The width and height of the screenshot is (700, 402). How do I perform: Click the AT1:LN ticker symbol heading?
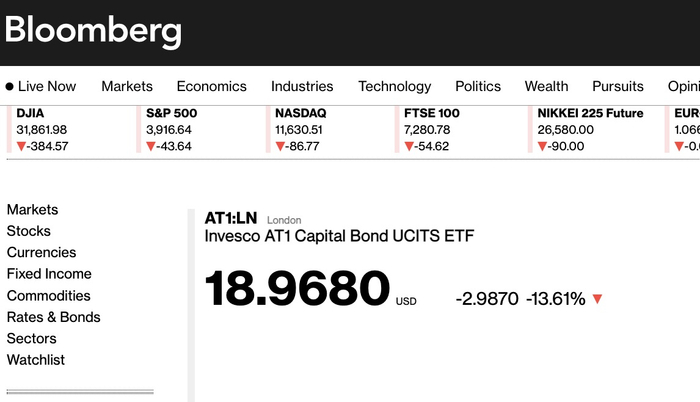click(231, 219)
